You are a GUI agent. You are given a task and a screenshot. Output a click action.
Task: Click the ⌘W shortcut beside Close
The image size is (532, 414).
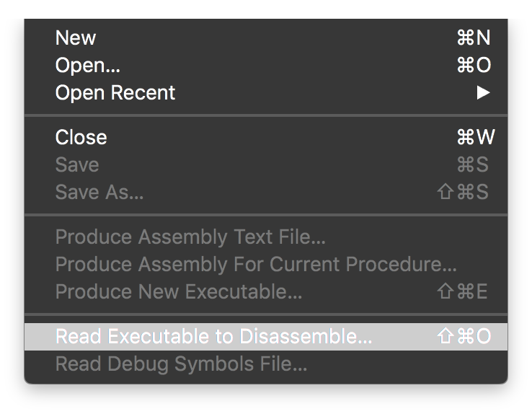tap(475, 138)
